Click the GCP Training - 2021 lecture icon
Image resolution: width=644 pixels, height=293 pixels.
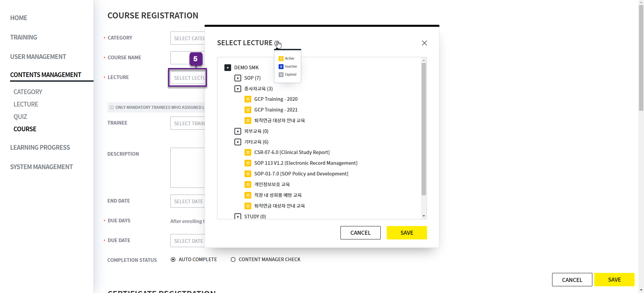[248, 110]
